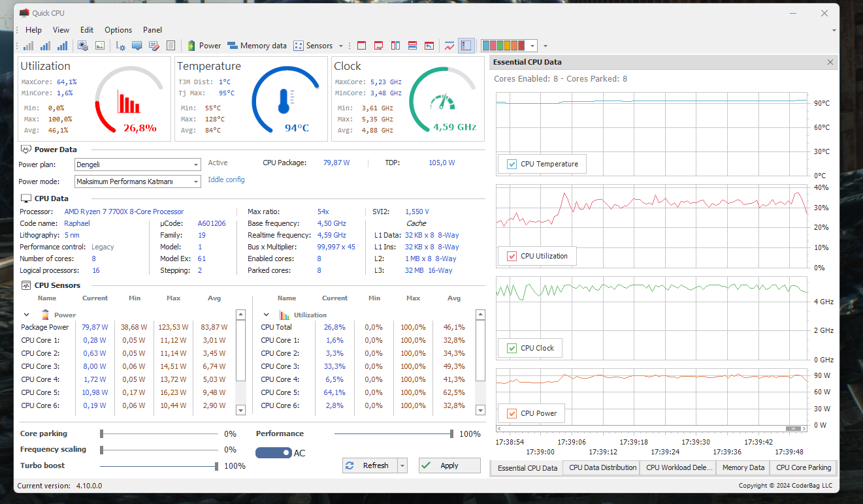Screen dimensions: 863x504
Task: Click the half-blue signal bars toolbar icon
Action: [x=45, y=46]
